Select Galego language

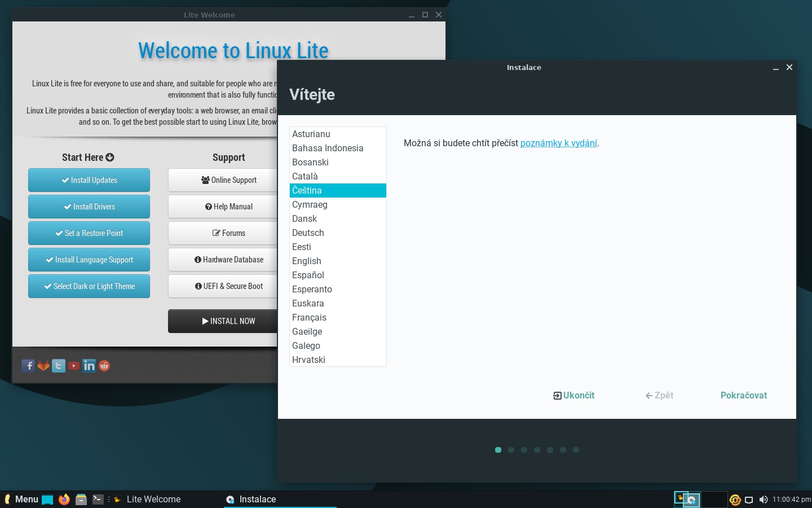pyautogui.click(x=338, y=345)
